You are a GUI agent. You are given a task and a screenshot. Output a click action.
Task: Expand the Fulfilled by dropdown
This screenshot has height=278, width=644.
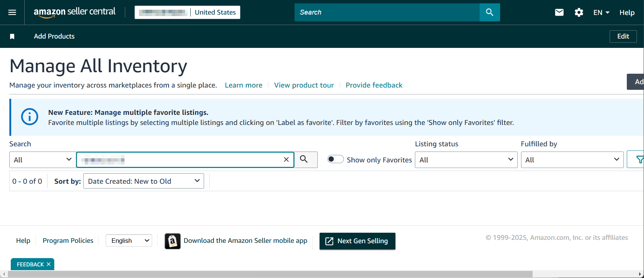coord(572,160)
